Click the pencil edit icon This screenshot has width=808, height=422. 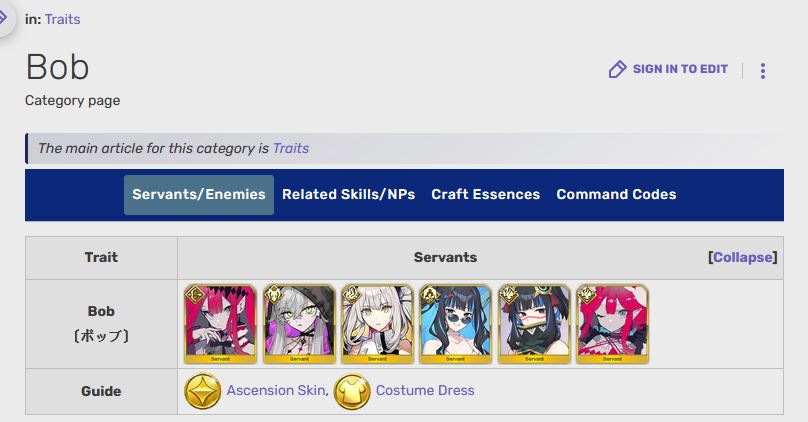click(x=617, y=69)
